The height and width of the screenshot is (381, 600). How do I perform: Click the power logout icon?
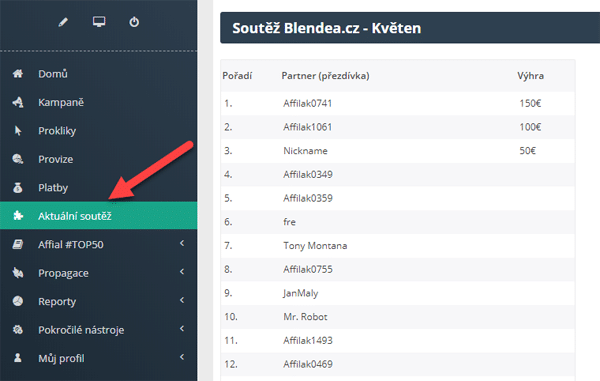[x=134, y=22]
